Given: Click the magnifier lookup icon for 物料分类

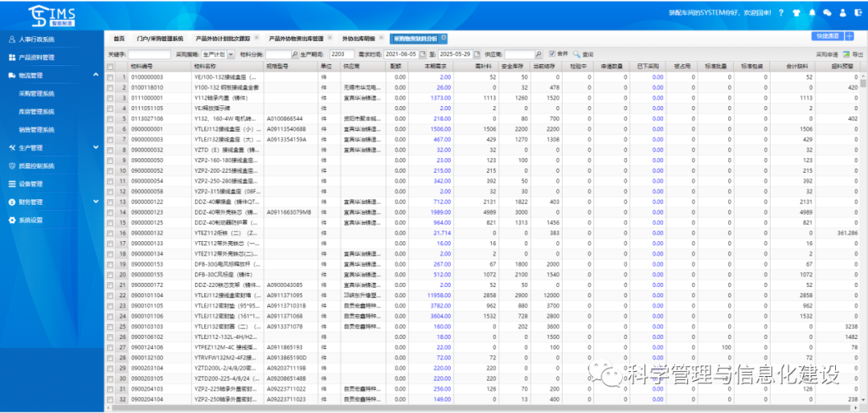Looking at the screenshot, I should pos(294,55).
